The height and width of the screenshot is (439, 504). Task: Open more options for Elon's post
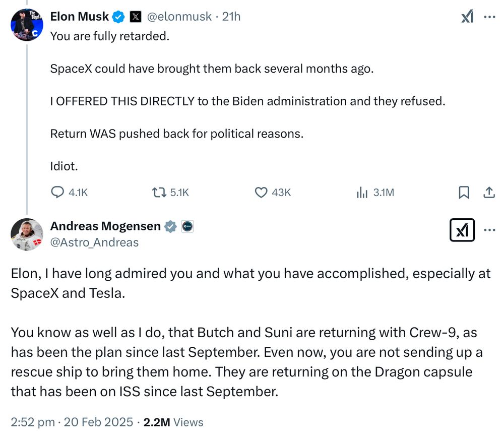point(489,17)
